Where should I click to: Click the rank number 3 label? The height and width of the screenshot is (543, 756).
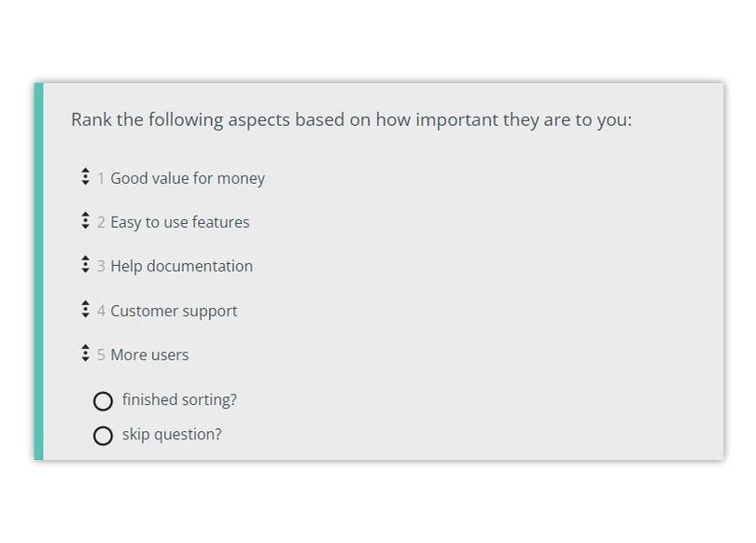(100, 266)
